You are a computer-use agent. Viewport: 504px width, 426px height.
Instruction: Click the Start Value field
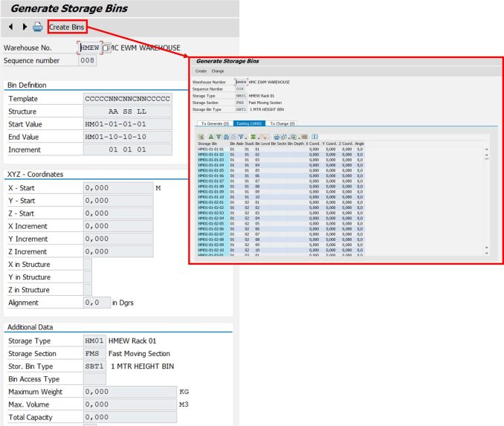point(127,124)
